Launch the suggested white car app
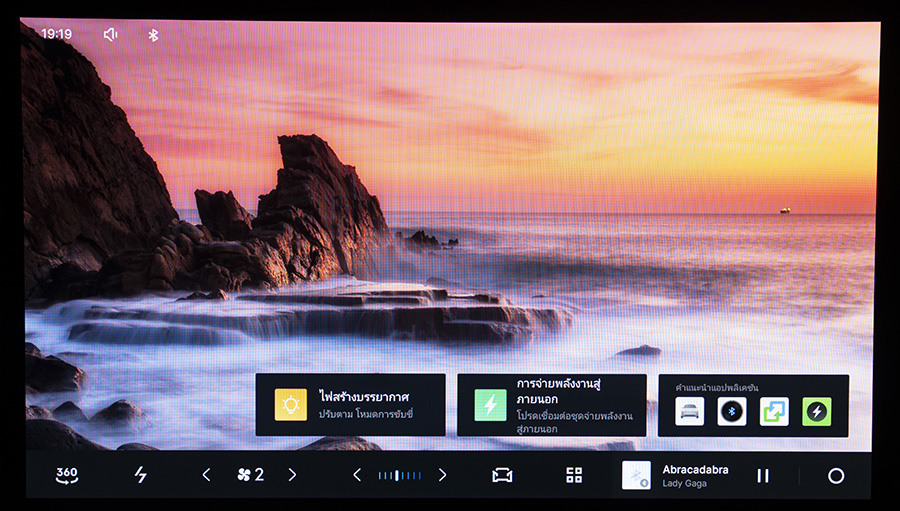 (690, 411)
